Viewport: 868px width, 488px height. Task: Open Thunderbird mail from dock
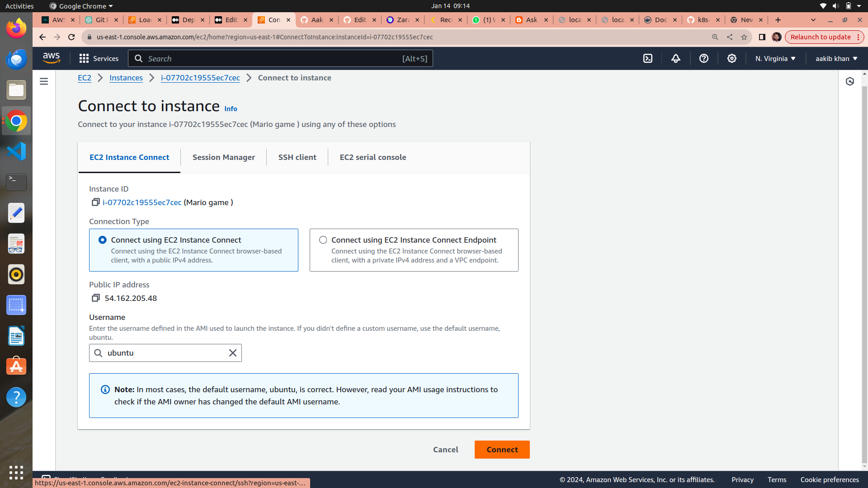(x=16, y=59)
